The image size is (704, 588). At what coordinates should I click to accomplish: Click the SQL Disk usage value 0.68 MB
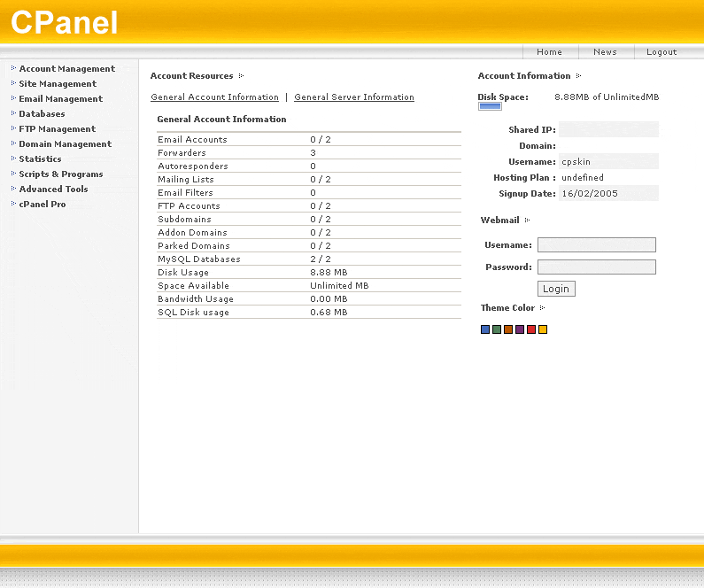(329, 313)
